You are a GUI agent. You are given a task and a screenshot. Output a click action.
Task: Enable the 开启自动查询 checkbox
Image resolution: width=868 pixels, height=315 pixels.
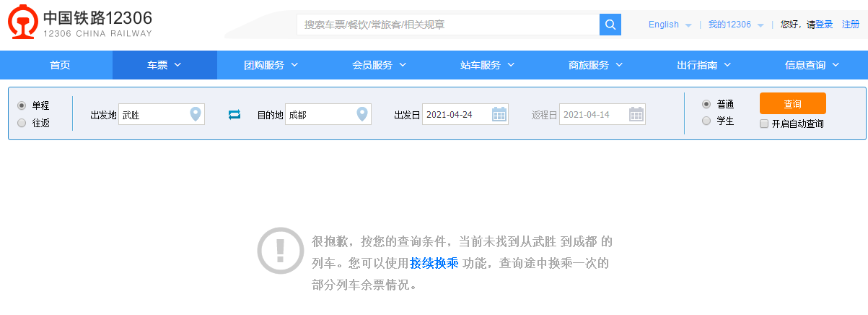(764, 124)
